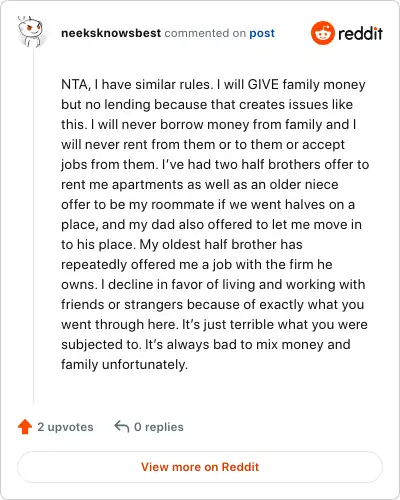This screenshot has width=400, height=500.
Task: Click the neeksknowsbest Snoo avatar
Action: click(x=30, y=32)
